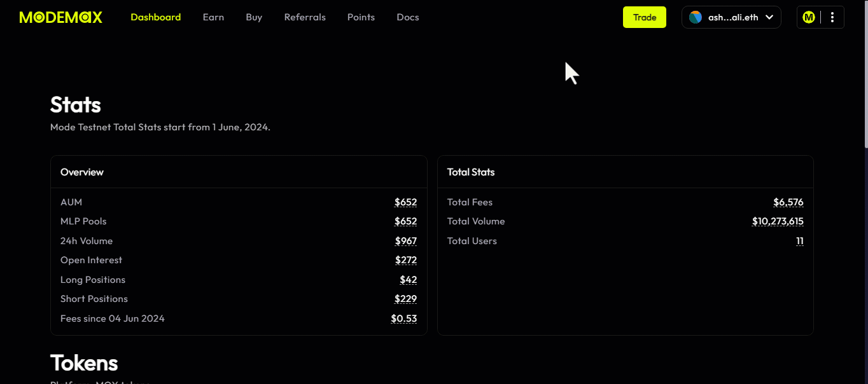Open the Referrals page
868x384 pixels.
pos(305,17)
